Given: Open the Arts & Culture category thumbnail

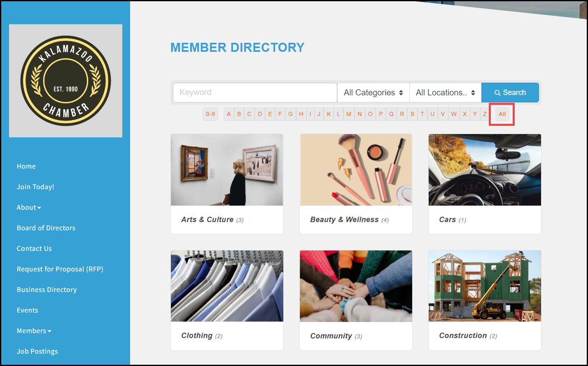Looking at the screenshot, I should [x=227, y=170].
